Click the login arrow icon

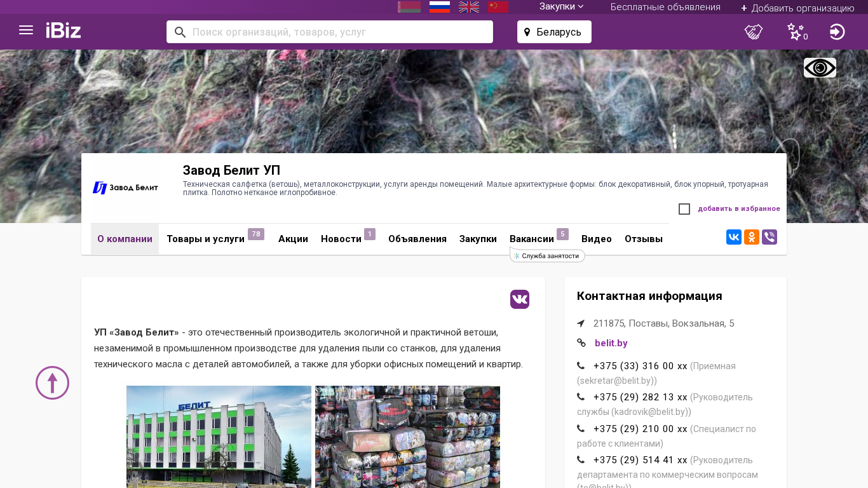pos(837,32)
